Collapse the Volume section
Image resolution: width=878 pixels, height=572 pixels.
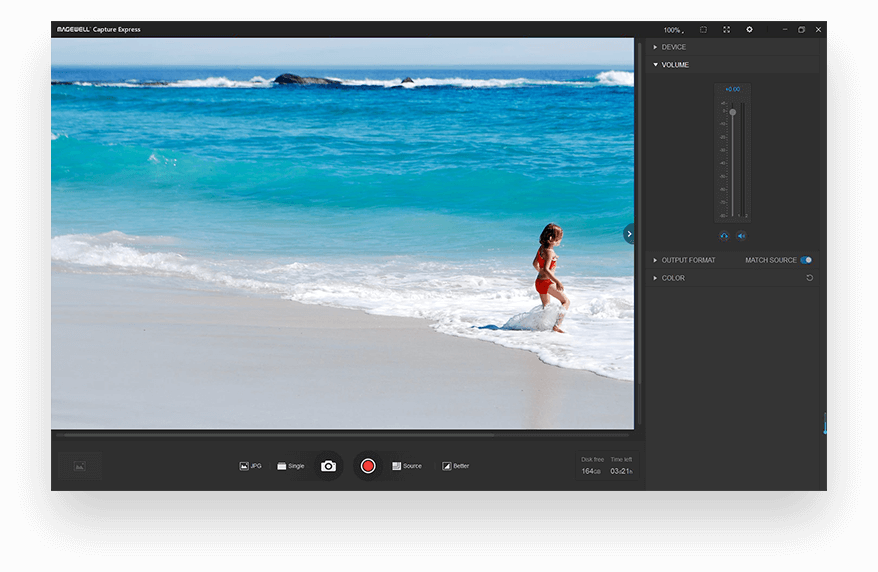click(x=674, y=65)
